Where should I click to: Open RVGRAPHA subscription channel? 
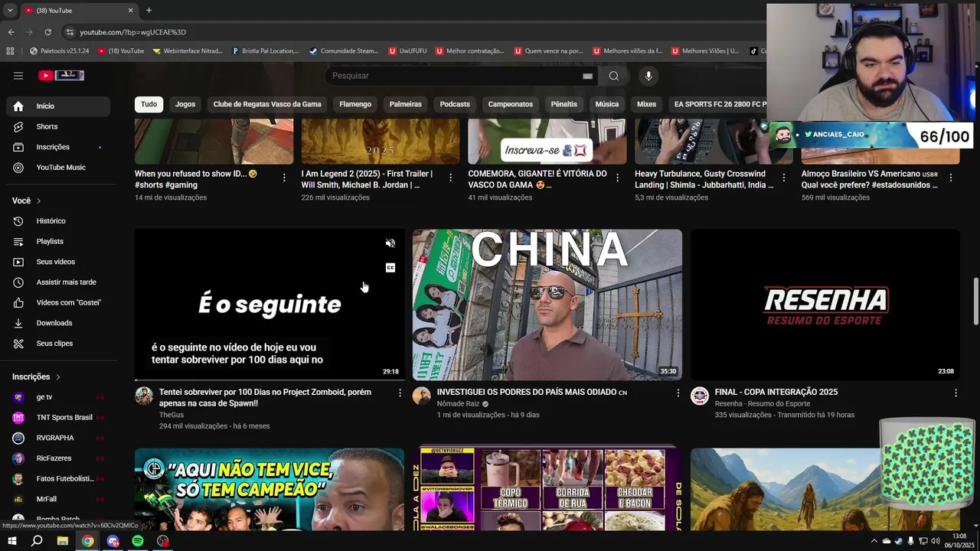tap(58, 438)
